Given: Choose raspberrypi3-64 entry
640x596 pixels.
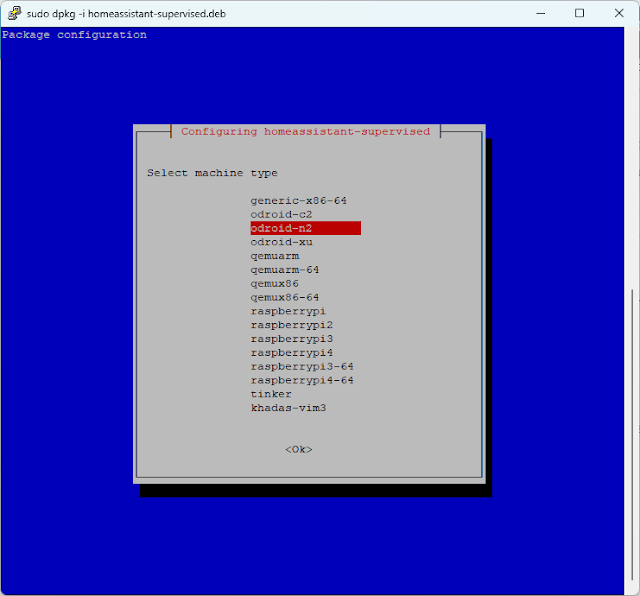Looking at the screenshot, I should coord(302,367).
